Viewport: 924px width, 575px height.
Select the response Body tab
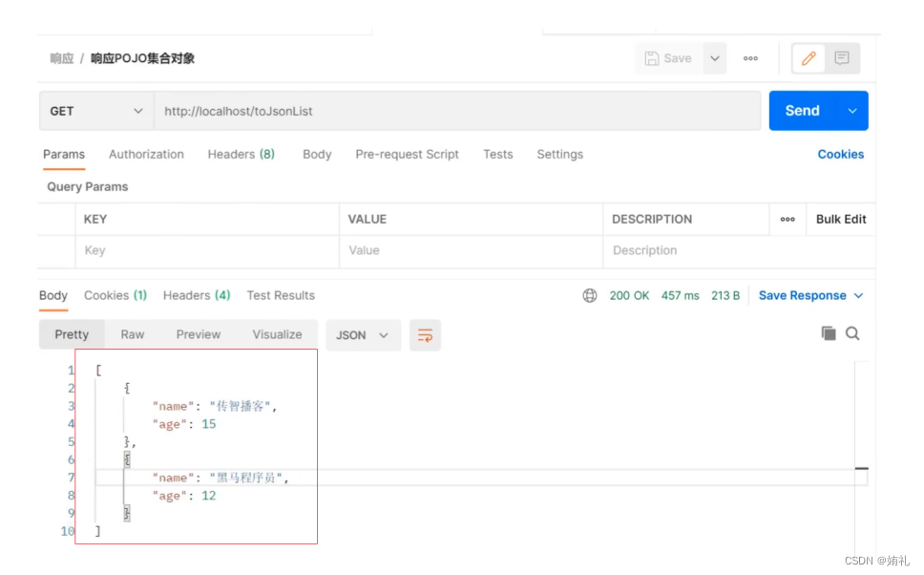(x=53, y=295)
